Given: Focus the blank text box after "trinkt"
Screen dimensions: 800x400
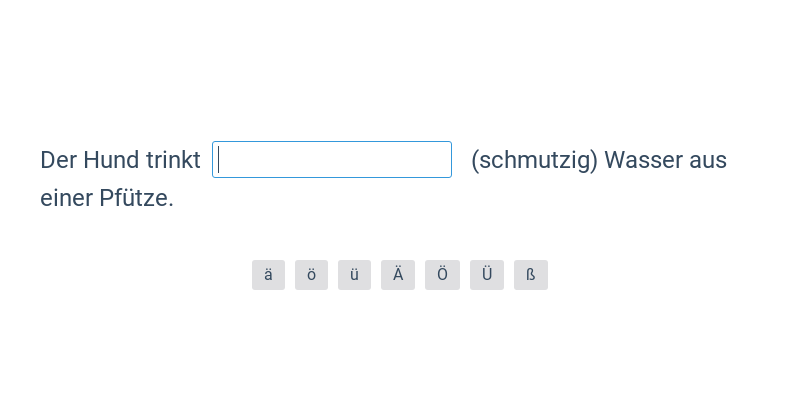Looking at the screenshot, I should tap(332, 160).
